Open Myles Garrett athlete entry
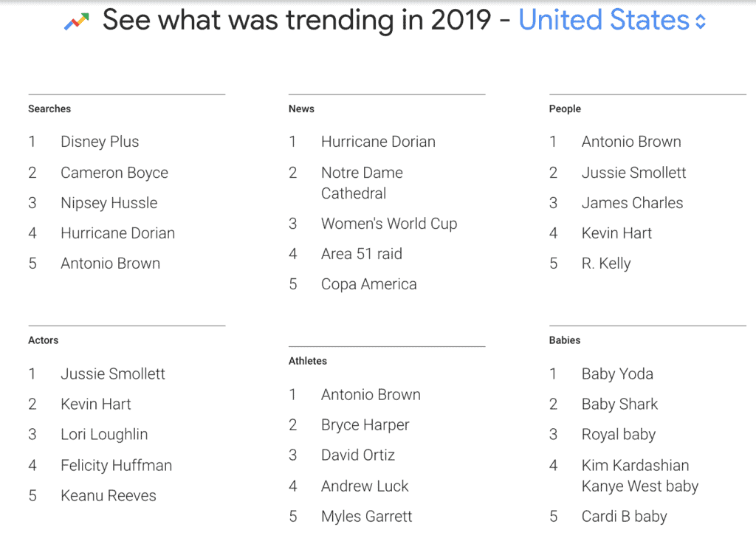Viewport: 756px width, 544px height. (367, 517)
